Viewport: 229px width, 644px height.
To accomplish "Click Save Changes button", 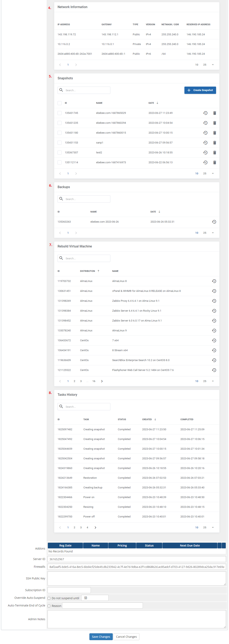I will point(101,637).
